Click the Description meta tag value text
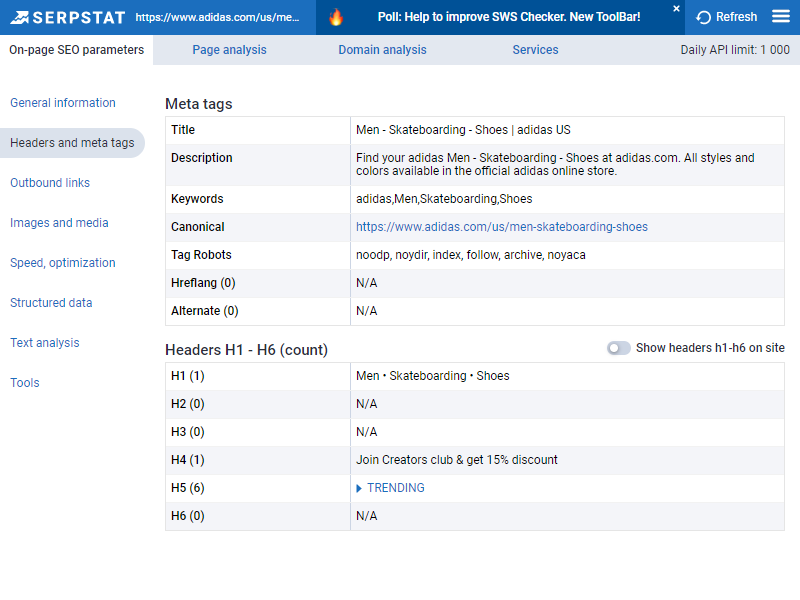This screenshot has width=800, height=600. click(x=555, y=164)
